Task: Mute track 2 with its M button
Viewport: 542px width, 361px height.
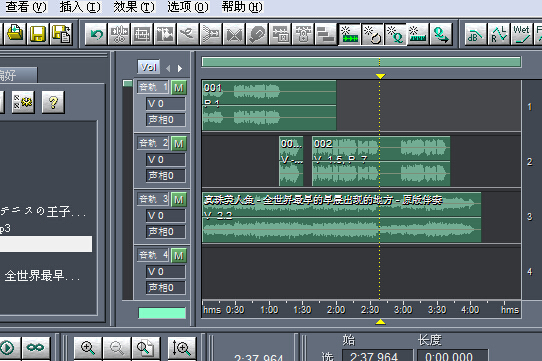Action: pos(179,144)
